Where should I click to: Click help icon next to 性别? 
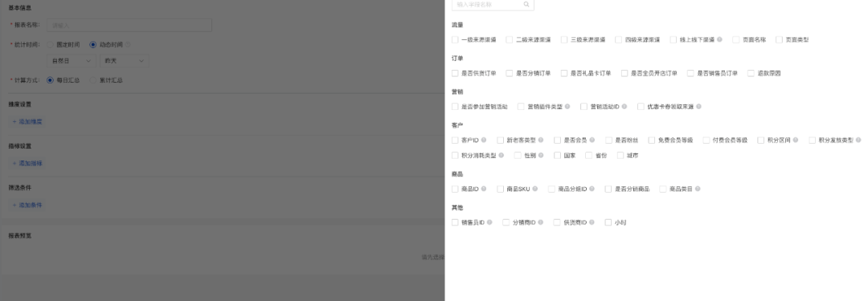(541, 156)
